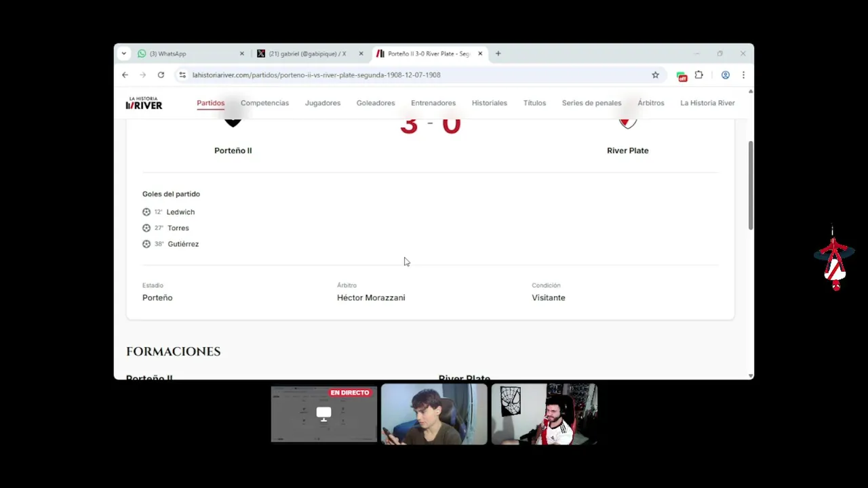Open the Árbitros menu item
868x488 pixels.
(651, 103)
